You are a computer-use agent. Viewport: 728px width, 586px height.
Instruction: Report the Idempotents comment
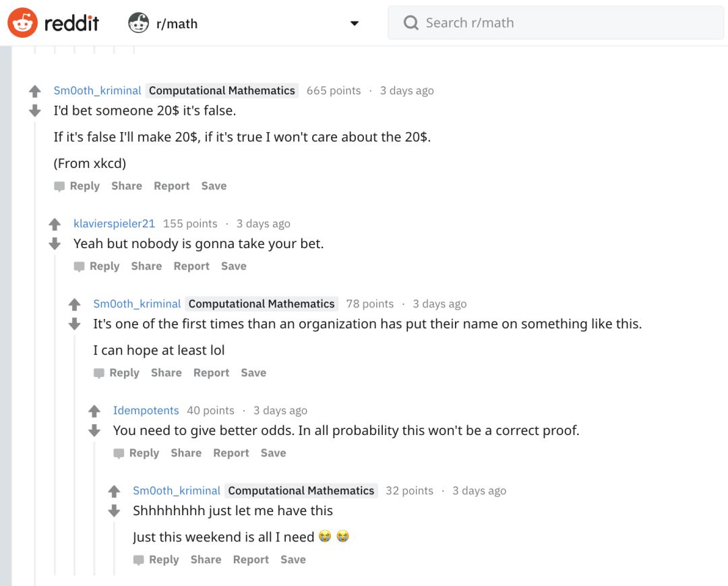(x=231, y=452)
